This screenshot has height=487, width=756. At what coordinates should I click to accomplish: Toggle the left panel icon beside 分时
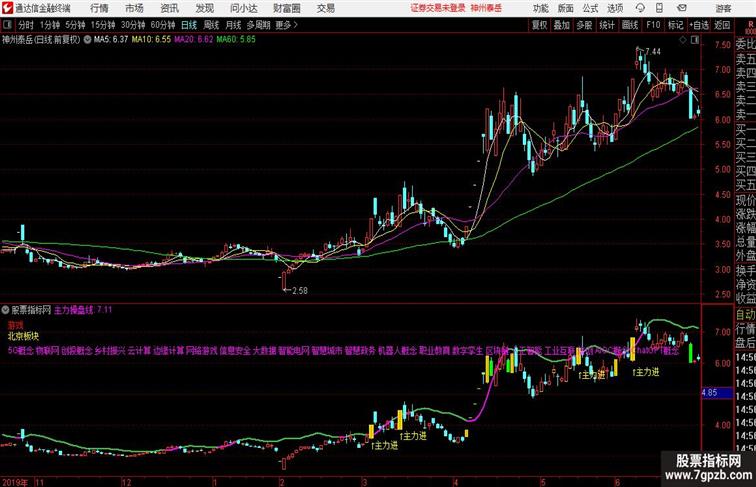coord(7,25)
